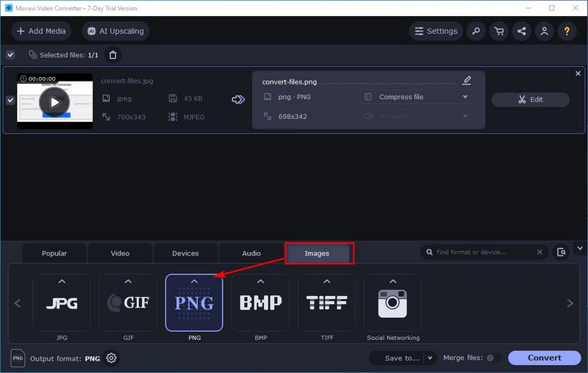Click the Find format or device search field
The width and height of the screenshot is (588, 373).
[484, 252]
